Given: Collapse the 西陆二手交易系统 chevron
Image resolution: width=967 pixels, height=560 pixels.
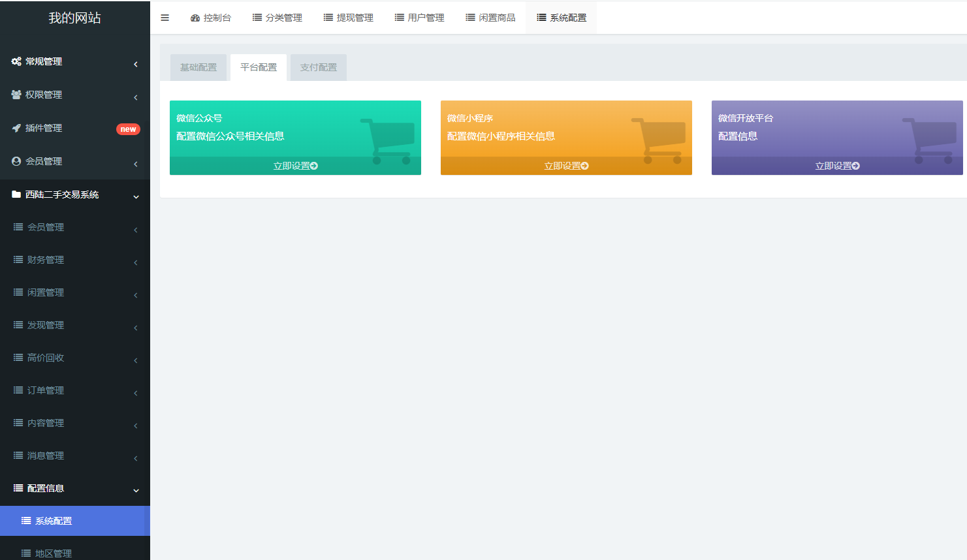Looking at the screenshot, I should coord(136,197).
